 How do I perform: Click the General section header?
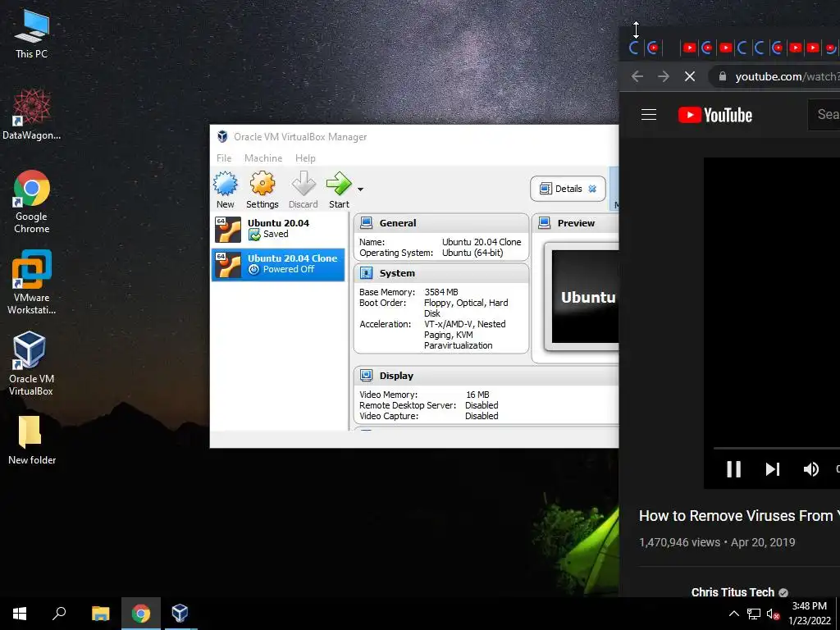pos(441,223)
